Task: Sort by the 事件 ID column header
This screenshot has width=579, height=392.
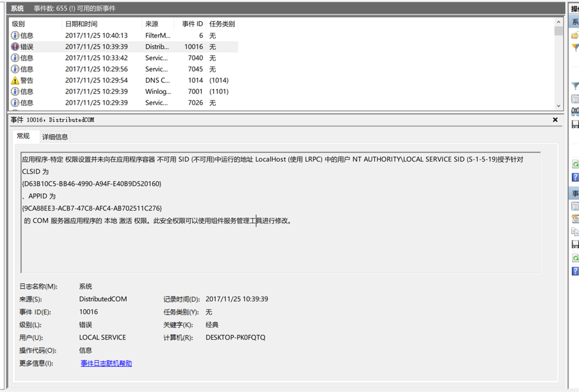Action: click(x=190, y=24)
